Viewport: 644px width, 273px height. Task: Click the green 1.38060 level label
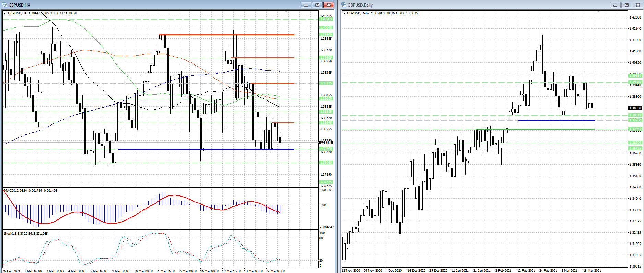(x=326, y=163)
